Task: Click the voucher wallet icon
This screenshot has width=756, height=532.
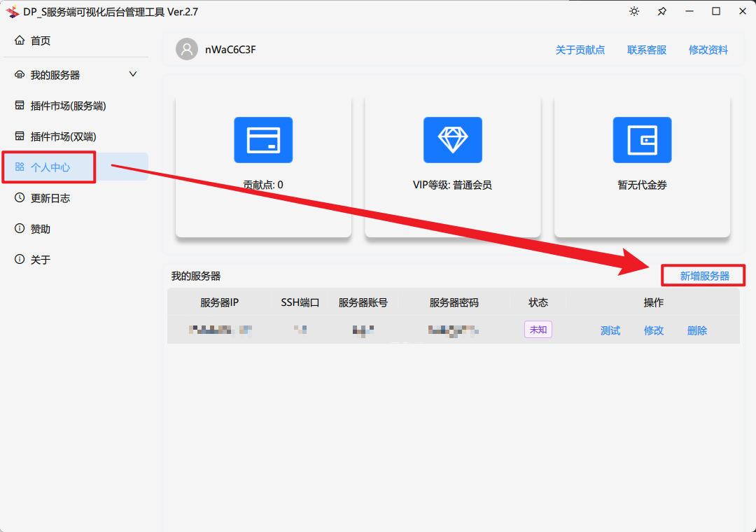Action: click(x=642, y=140)
